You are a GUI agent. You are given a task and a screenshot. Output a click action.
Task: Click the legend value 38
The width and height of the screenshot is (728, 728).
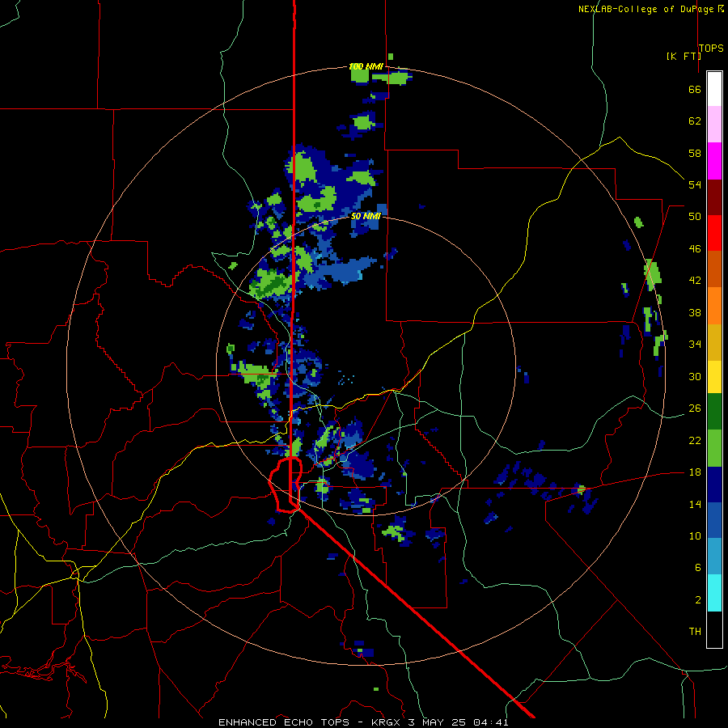pos(695,312)
